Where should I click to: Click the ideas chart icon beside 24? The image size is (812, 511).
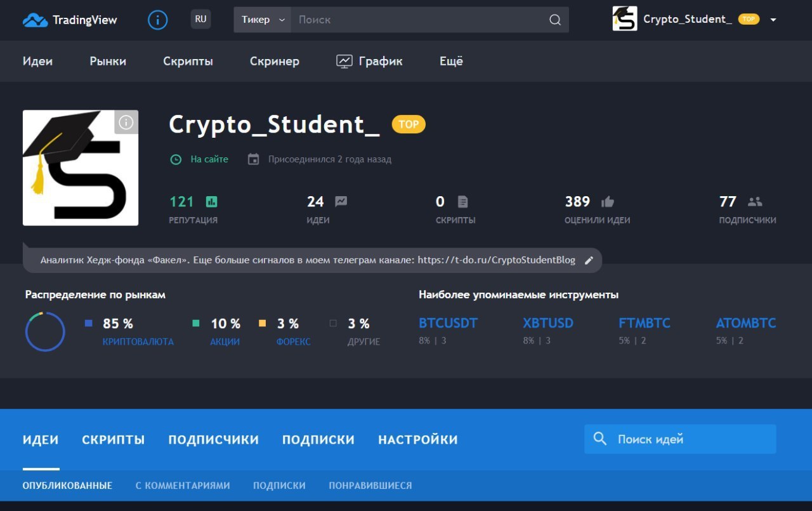coord(341,202)
